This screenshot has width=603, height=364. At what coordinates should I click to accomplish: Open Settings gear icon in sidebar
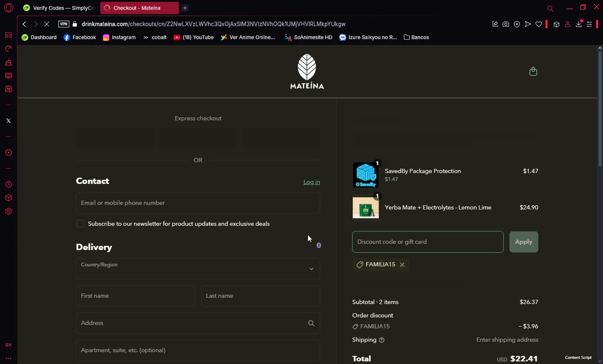[8, 211]
